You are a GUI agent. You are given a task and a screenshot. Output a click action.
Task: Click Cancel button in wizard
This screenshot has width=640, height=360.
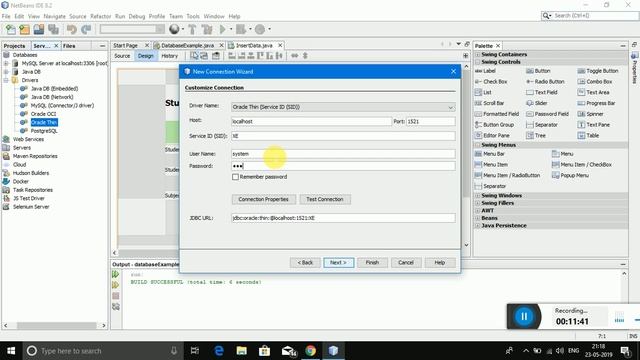tap(406, 262)
